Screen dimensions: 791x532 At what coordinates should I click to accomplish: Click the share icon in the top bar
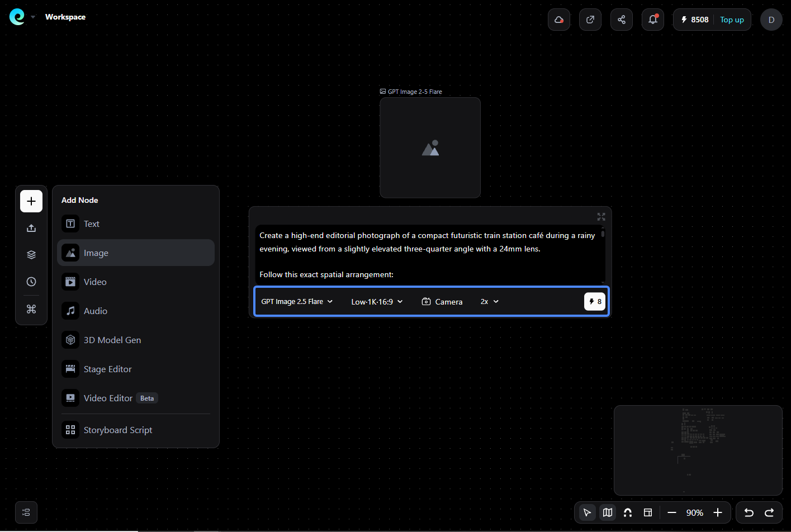pos(622,20)
